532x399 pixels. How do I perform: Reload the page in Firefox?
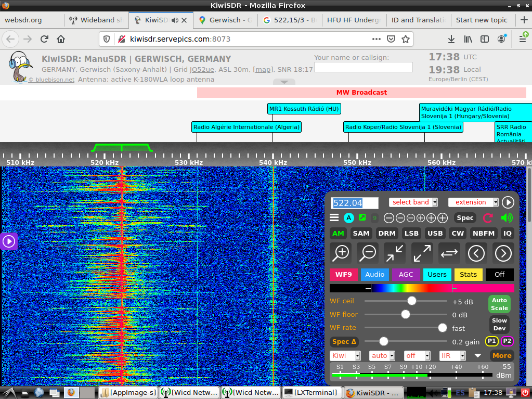[x=44, y=39]
